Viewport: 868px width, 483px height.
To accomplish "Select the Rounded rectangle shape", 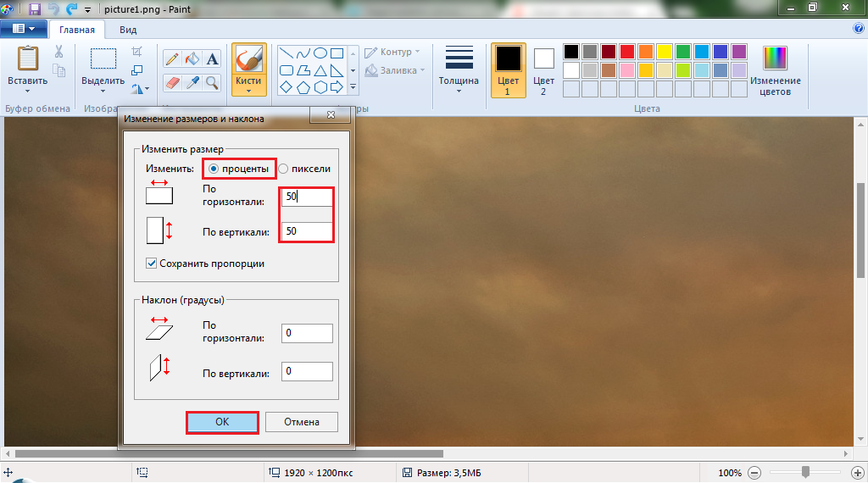I will (x=287, y=70).
